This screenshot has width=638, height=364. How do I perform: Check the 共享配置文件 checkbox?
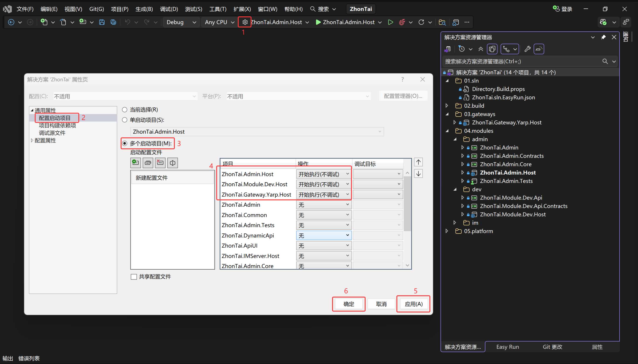(134, 277)
